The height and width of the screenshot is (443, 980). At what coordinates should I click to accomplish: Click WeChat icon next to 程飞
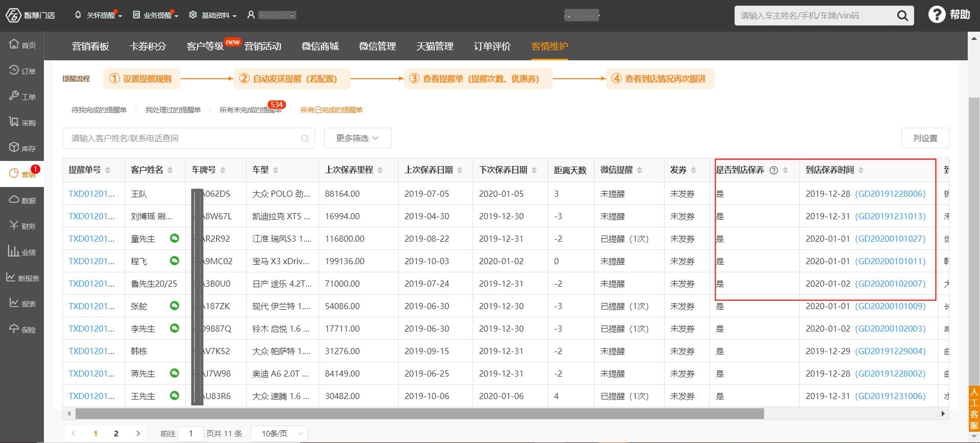[175, 261]
